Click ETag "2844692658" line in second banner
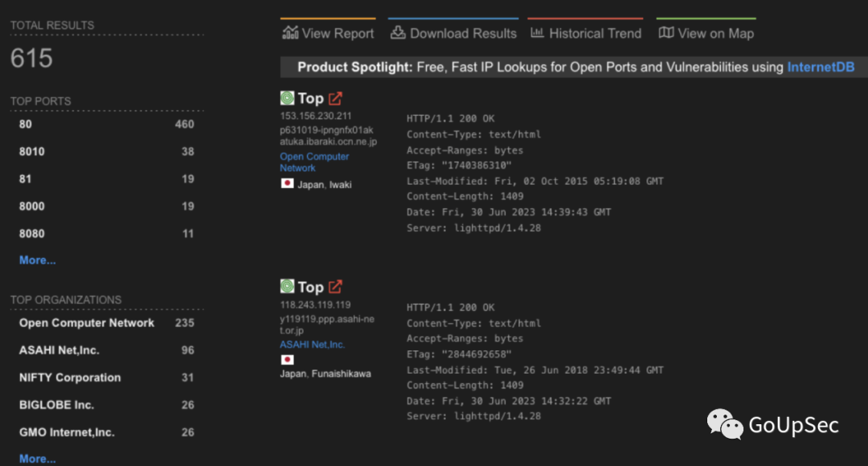 click(x=459, y=354)
